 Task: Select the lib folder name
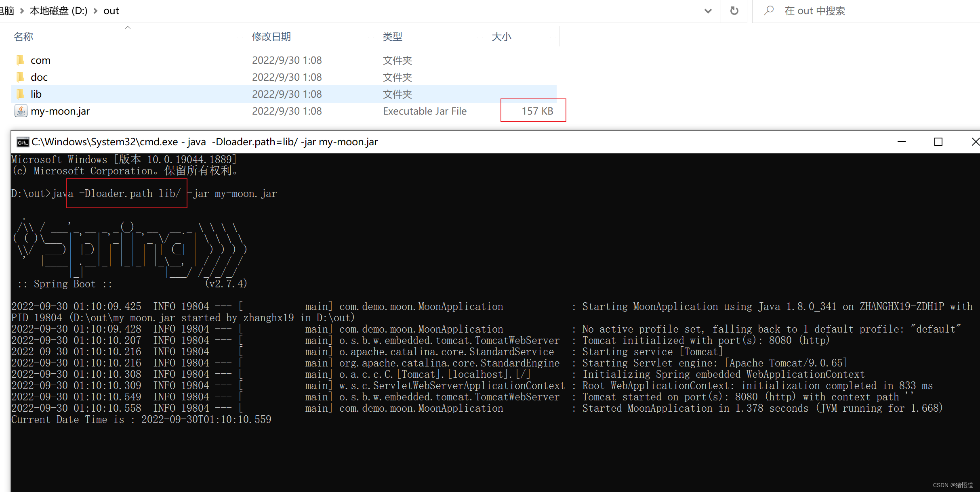click(x=36, y=94)
